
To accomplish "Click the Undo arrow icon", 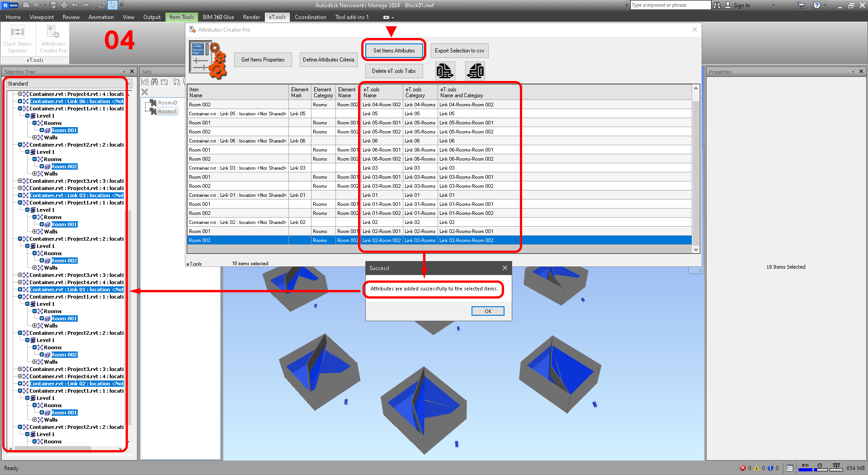I will coord(75,5).
